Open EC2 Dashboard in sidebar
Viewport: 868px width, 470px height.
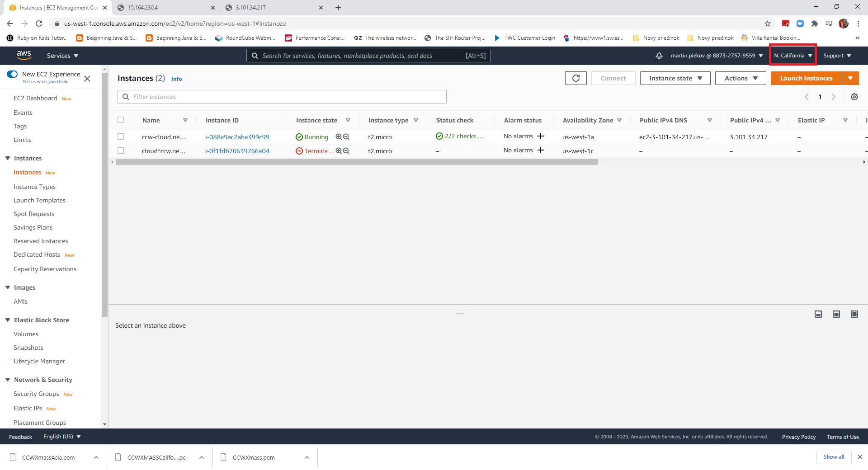35,98
